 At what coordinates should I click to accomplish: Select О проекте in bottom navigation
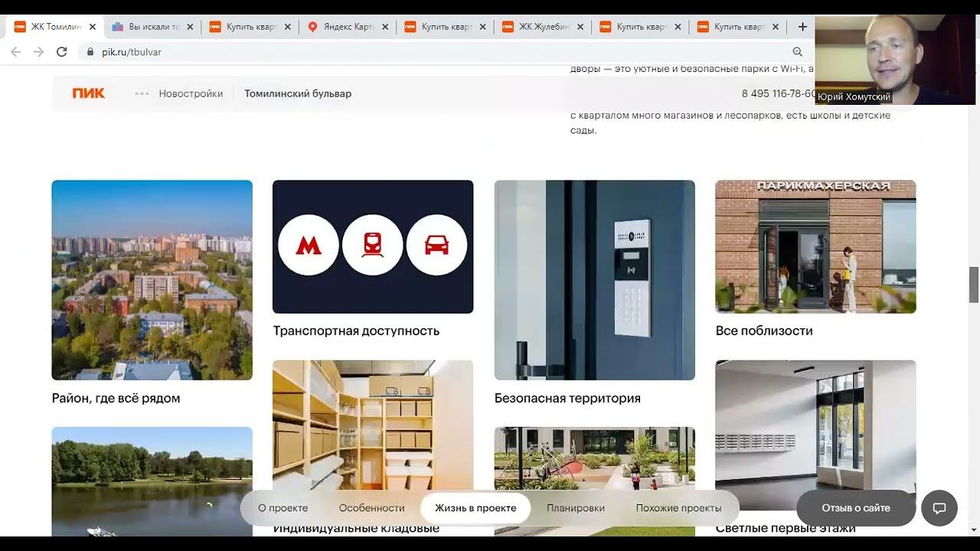(283, 508)
